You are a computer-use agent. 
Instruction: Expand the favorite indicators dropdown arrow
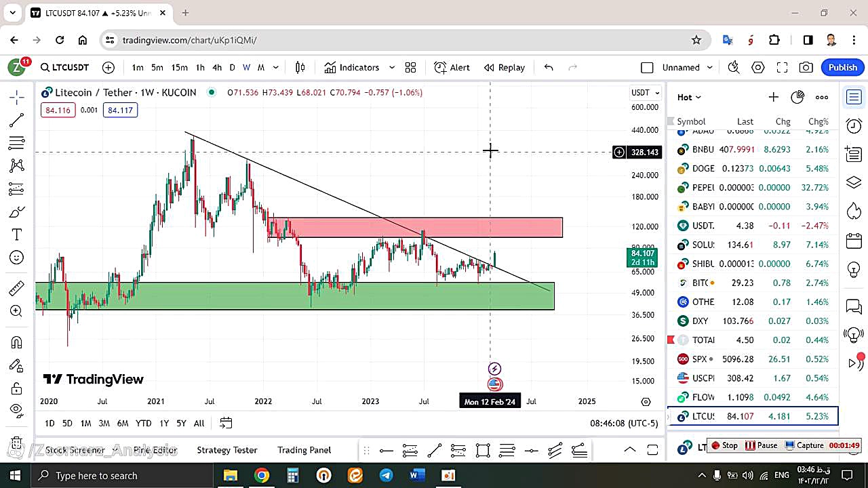[x=392, y=67]
